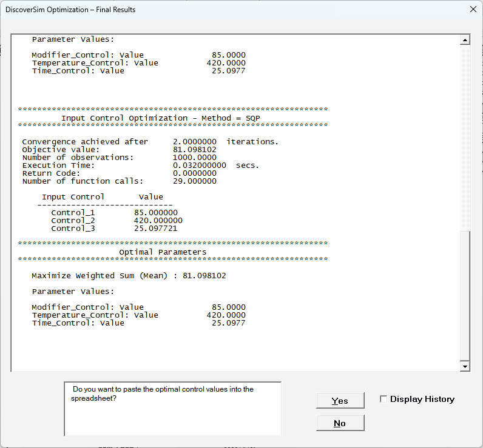Click Yes to paste optimal control values

click(x=340, y=401)
